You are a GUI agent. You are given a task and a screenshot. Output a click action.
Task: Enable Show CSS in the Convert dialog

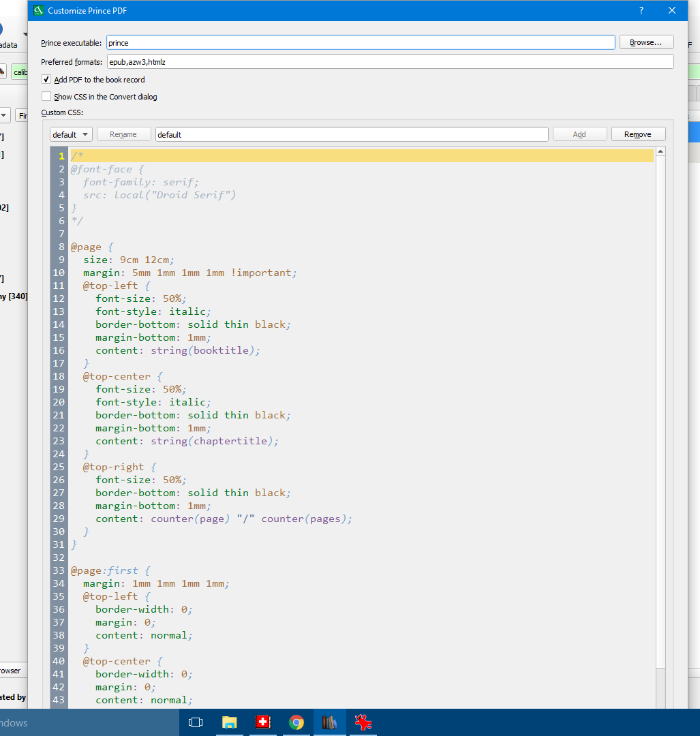46,97
